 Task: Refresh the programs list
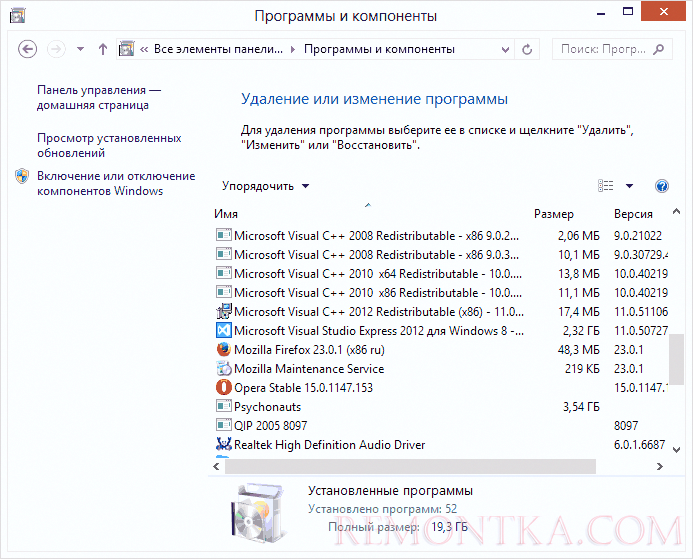pos(527,49)
